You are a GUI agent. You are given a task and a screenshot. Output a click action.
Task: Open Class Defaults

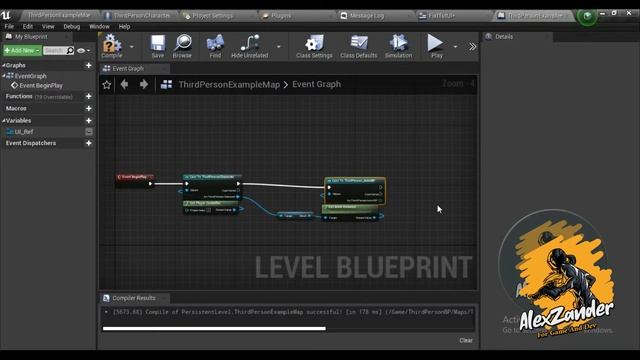359,46
